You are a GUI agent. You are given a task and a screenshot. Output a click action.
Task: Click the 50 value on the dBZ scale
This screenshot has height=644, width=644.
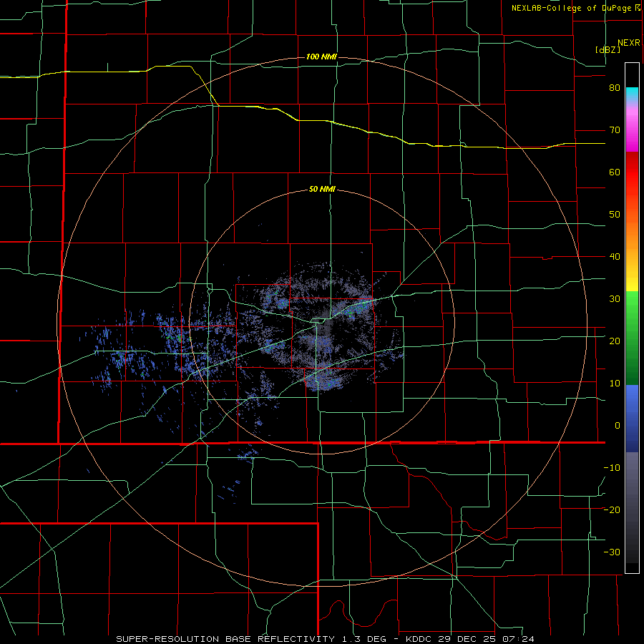coord(615,215)
